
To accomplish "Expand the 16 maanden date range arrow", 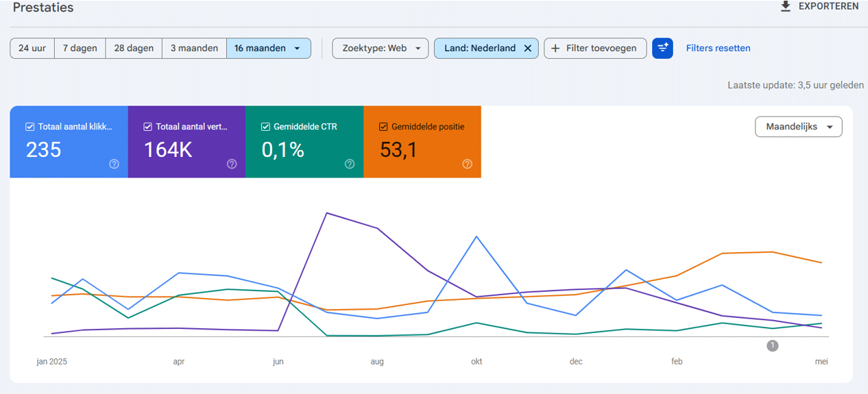I will pos(297,49).
